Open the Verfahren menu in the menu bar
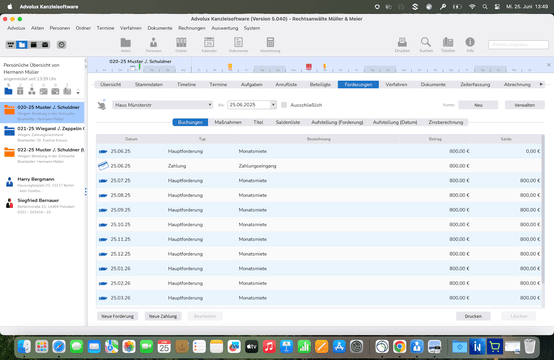The height and width of the screenshot is (360, 554). pyautogui.click(x=130, y=28)
